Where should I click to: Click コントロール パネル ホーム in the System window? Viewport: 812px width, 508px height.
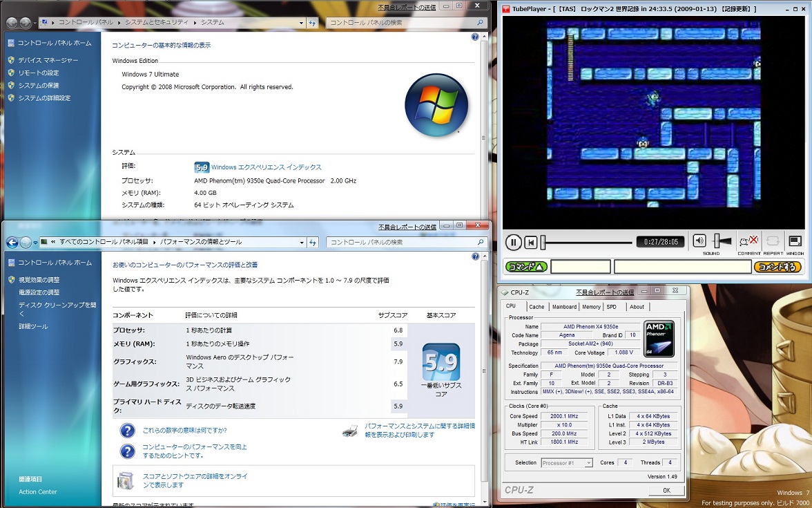pyautogui.click(x=55, y=43)
